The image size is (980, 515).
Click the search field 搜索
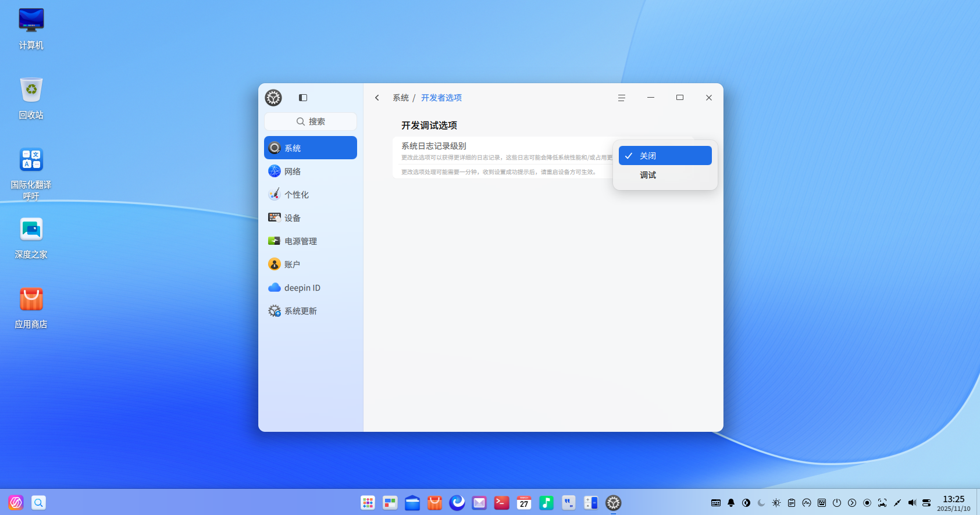click(x=311, y=121)
